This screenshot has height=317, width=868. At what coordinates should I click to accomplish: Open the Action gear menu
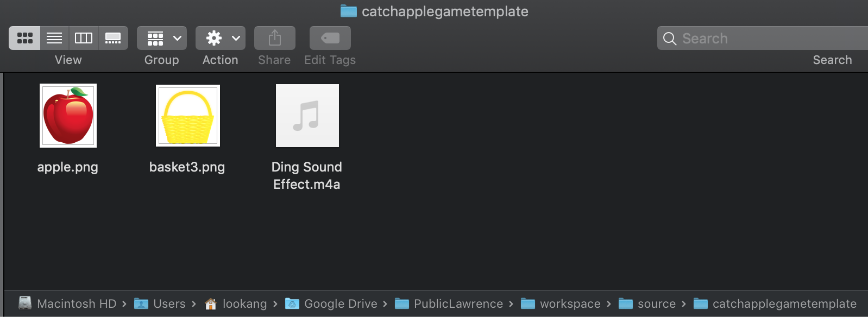[221, 38]
